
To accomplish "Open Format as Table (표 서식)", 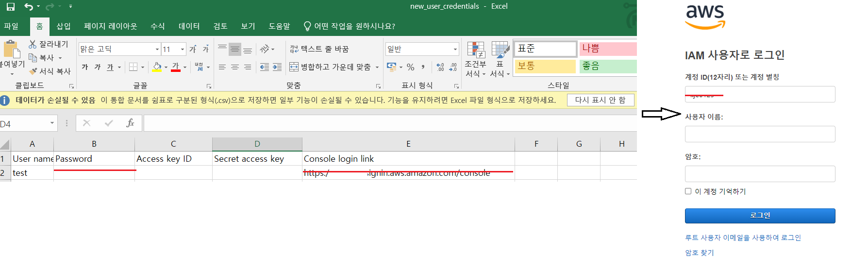I will coord(500,59).
